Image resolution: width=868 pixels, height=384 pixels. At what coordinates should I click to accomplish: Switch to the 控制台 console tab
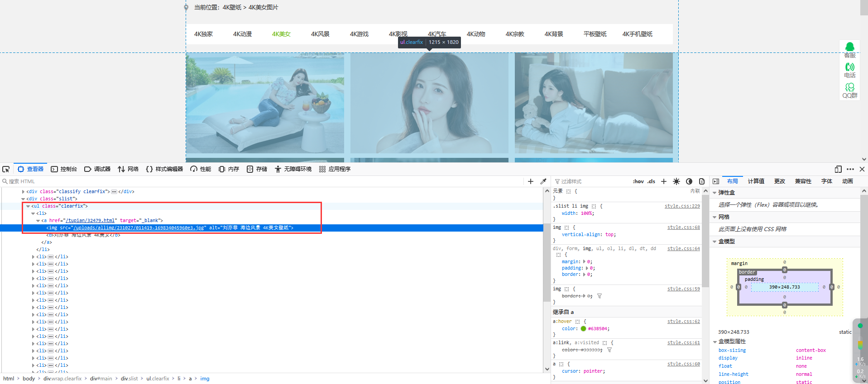click(64, 169)
